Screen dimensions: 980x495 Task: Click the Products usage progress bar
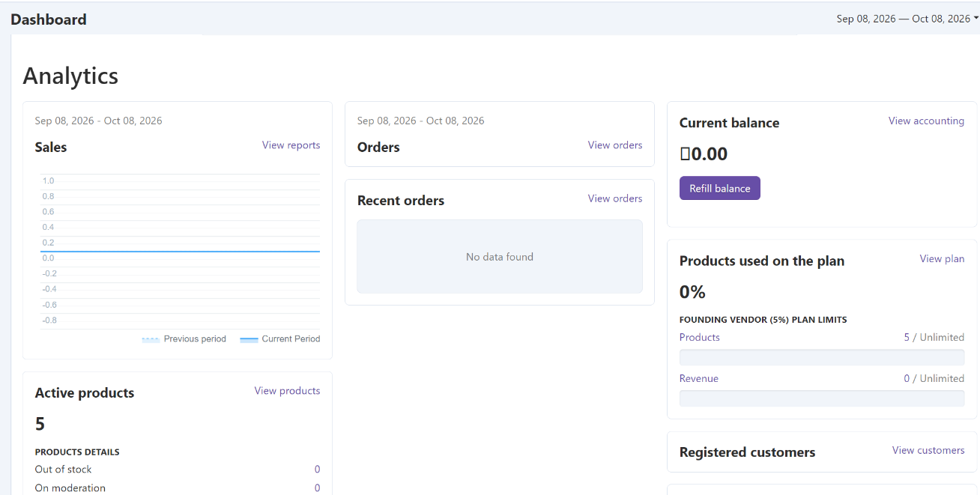[x=821, y=357]
